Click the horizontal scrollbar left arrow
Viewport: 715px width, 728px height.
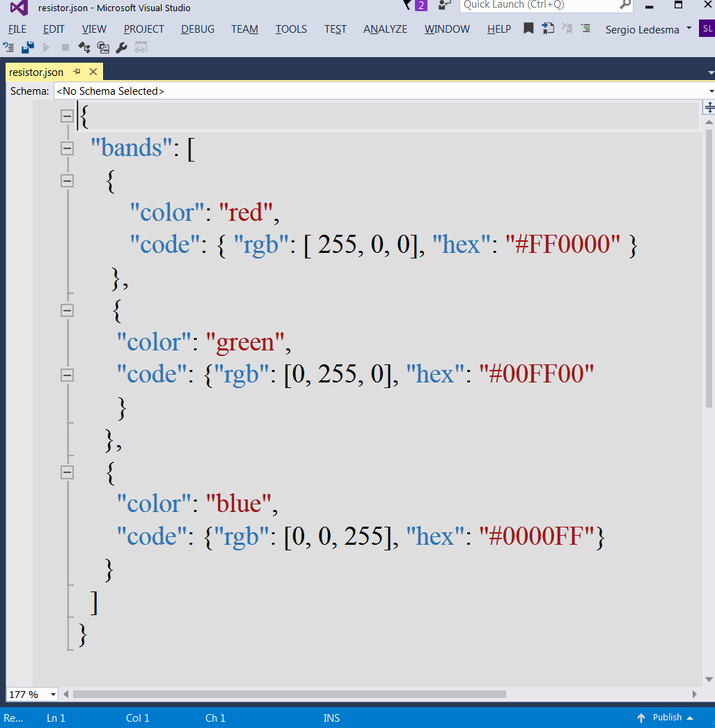[x=66, y=694]
